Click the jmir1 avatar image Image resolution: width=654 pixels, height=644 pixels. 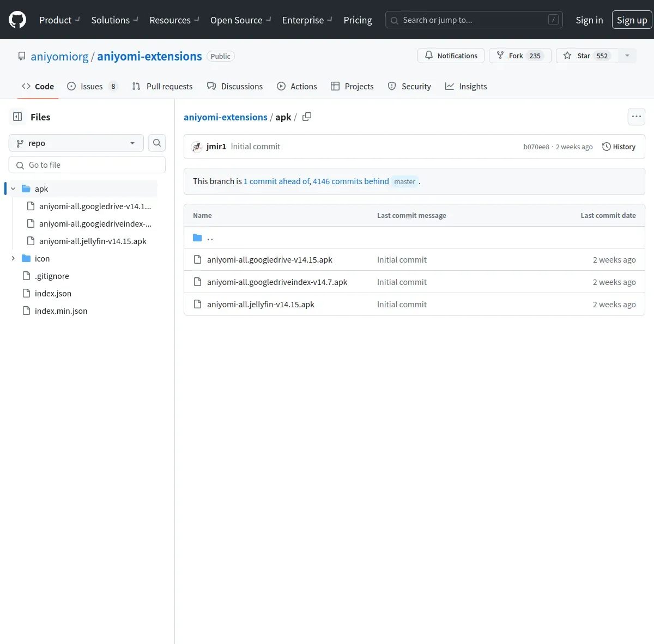click(197, 147)
